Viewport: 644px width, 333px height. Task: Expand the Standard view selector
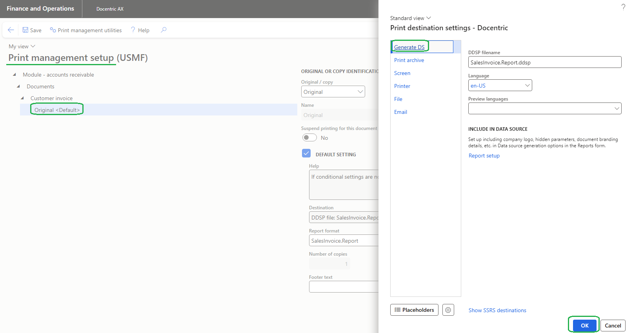[410, 18]
